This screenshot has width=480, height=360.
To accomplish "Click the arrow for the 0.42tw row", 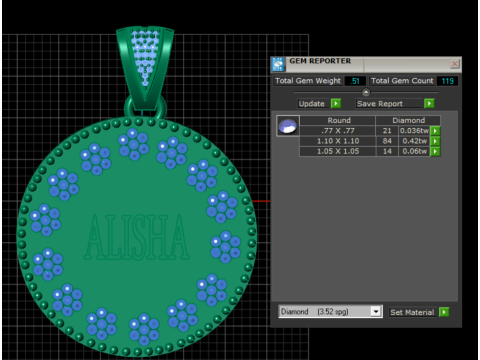I will [435, 141].
